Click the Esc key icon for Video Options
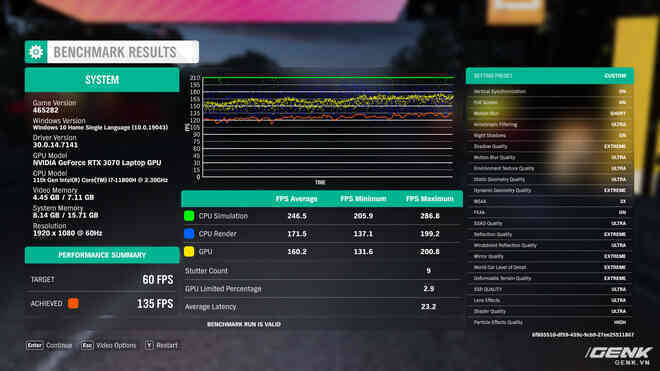Image resolution: width=660 pixels, height=371 pixels. [x=87, y=345]
